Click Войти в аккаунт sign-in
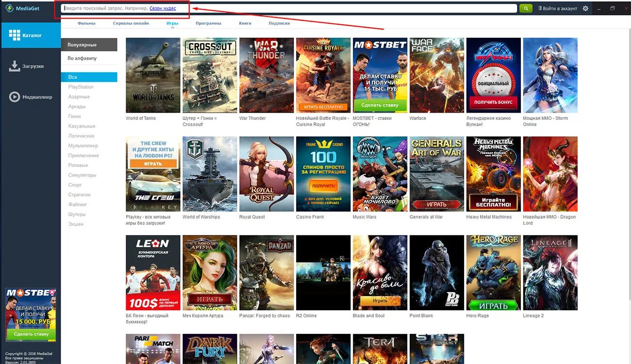 558,8
